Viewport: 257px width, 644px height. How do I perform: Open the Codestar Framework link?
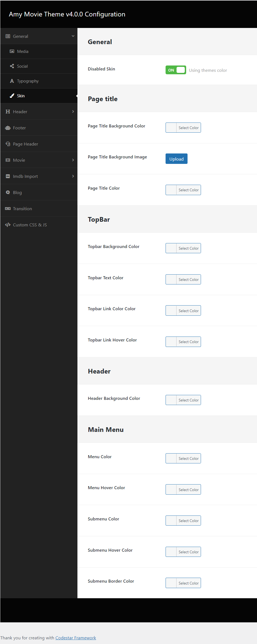tap(76, 638)
